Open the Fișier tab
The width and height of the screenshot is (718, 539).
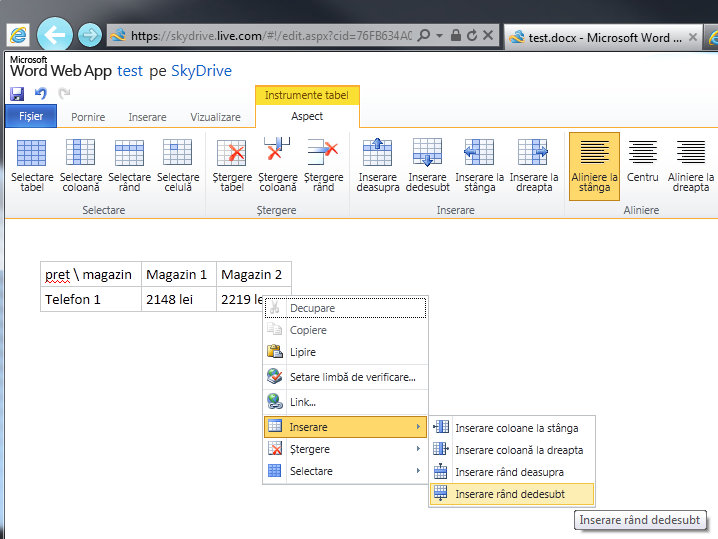pyautogui.click(x=31, y=116)
